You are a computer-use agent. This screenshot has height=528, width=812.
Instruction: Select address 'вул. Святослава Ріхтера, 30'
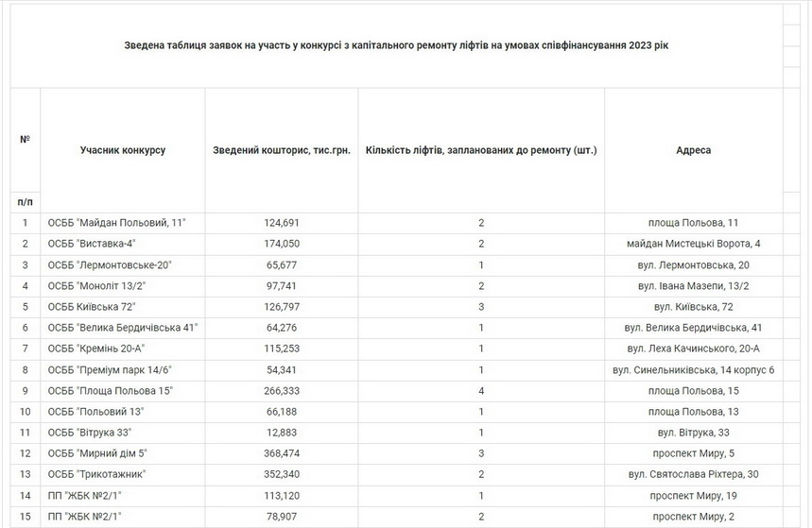693,474
